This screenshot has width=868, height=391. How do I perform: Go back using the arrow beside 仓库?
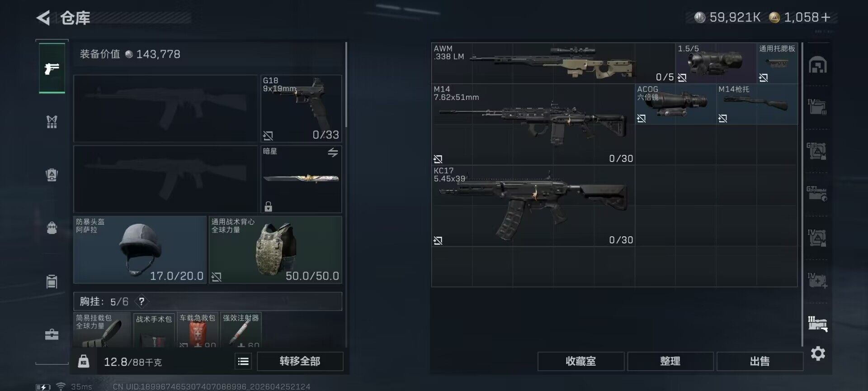(x=43, y=18)
